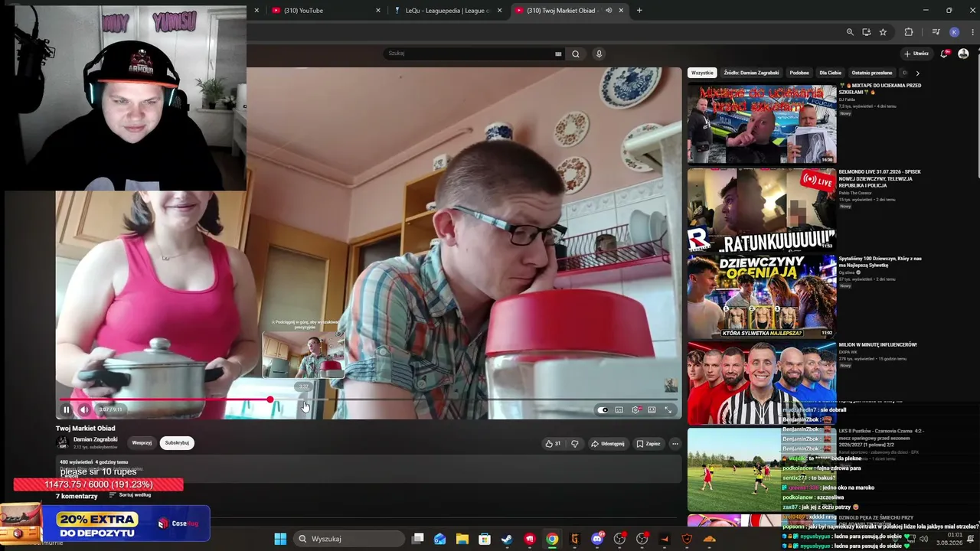980x551 pixels.
Task: Open the Windows Start menu
Action: (x=280, y=539)
